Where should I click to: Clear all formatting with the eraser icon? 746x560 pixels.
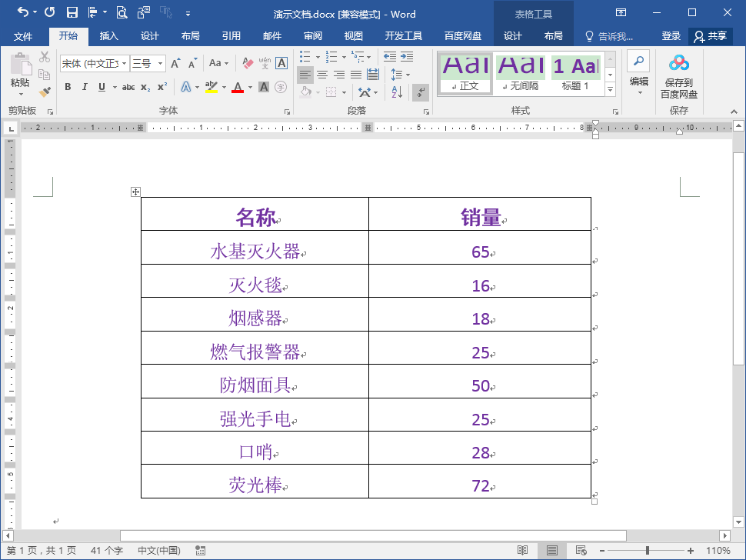(x=248, y=63)
